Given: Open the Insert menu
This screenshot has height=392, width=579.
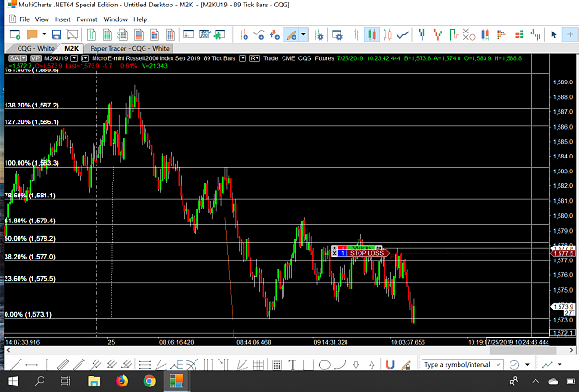Looking at the screenshot, I should click(62, 19).
